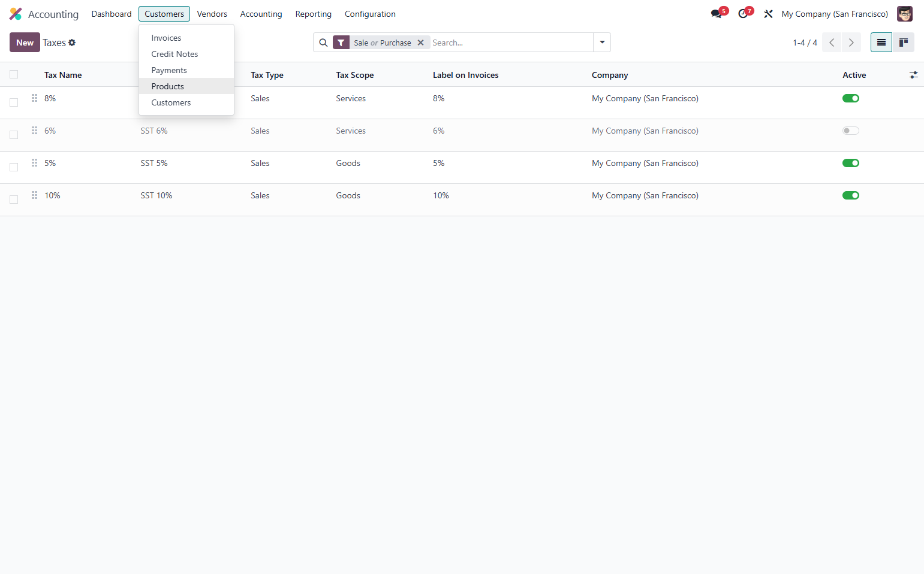
Task: Open the Configuration menu
Action: click(370, 14)
